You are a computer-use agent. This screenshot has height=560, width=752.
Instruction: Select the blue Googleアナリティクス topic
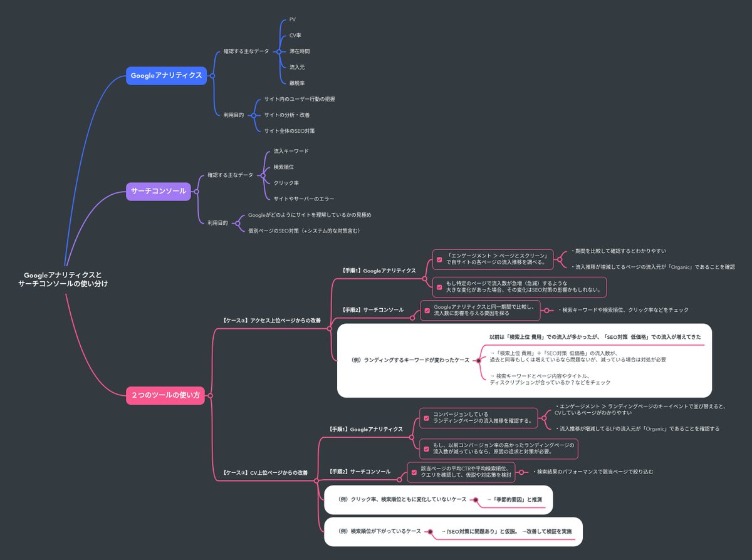click(166, 75)
